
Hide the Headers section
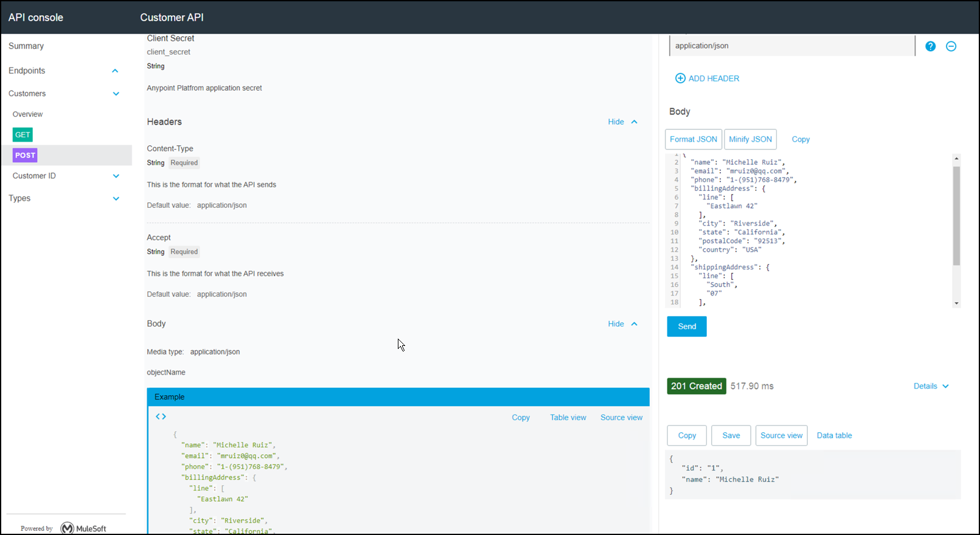(x=623, y=122)
